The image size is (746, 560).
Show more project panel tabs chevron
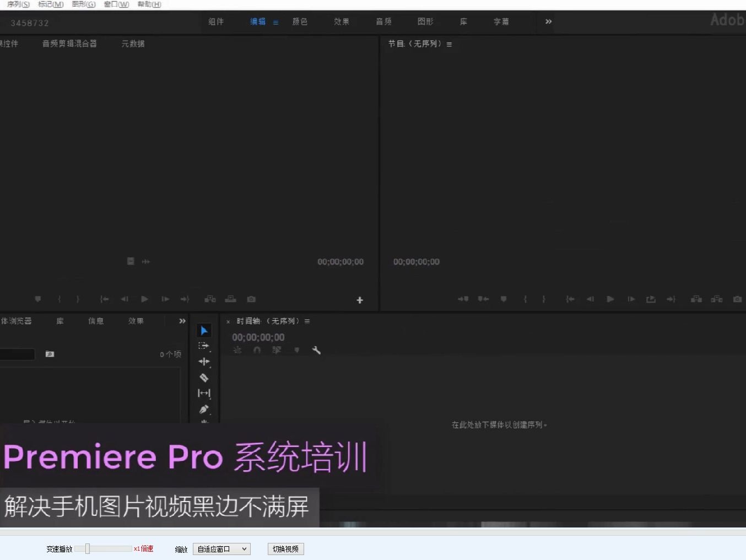[182, 321]
